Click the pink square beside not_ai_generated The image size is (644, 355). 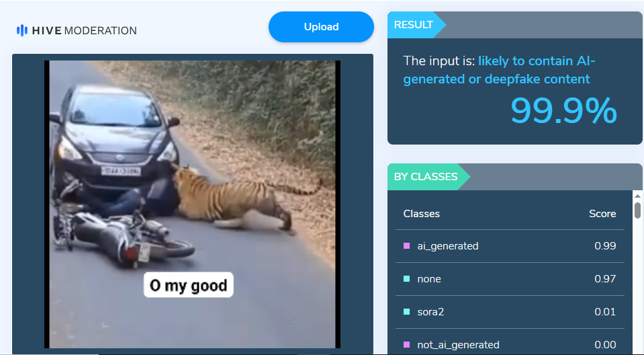coord(406,345)
